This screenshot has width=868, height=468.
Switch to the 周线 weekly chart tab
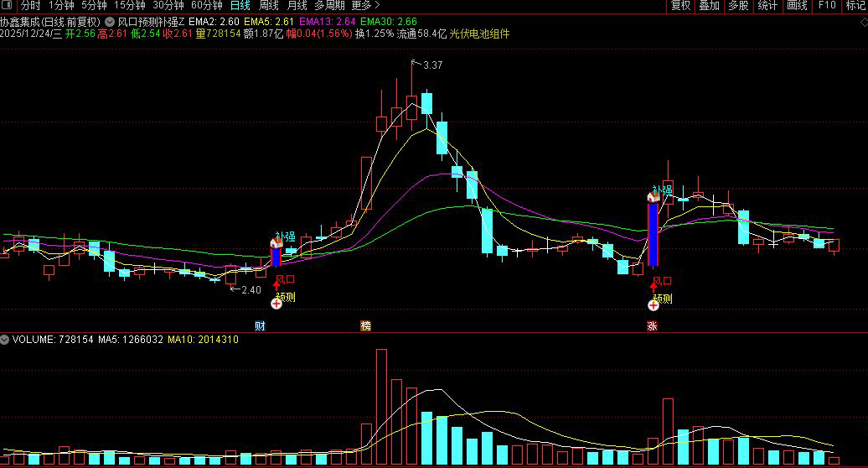[x=269, y=6]
